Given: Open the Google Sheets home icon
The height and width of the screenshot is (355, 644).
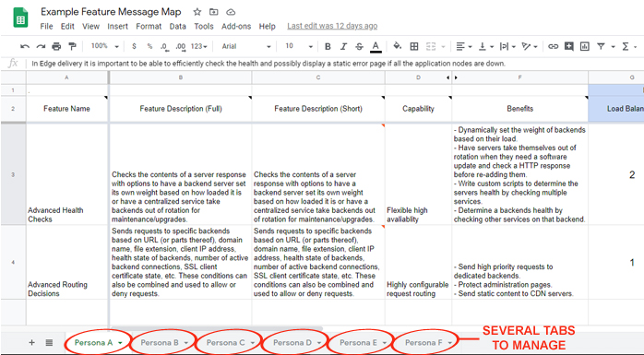Looking at the screenshot, I should [20, 18].
